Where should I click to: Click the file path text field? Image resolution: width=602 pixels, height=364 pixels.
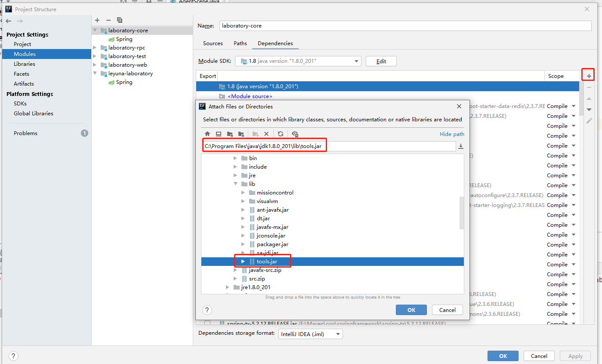329,146
